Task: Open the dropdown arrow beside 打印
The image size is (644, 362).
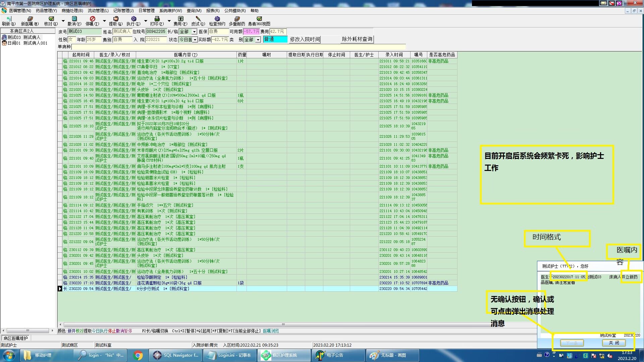Action: click(169, 21)
